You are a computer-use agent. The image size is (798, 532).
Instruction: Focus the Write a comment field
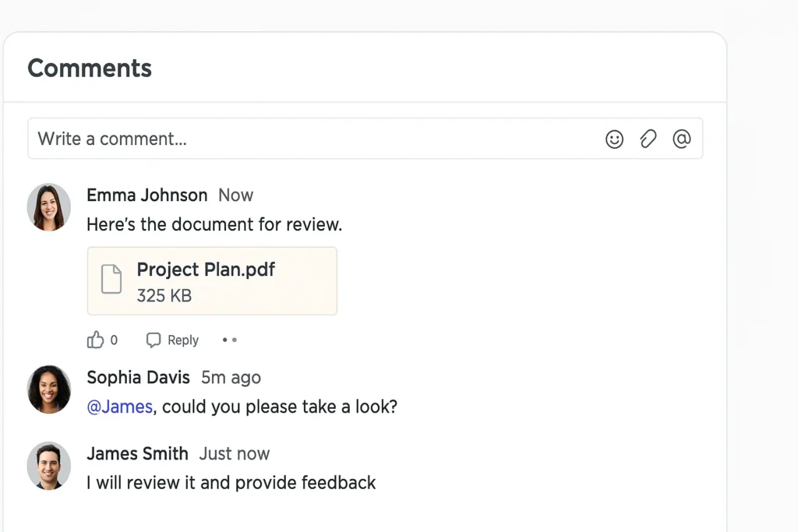click(x=312, y=139)
